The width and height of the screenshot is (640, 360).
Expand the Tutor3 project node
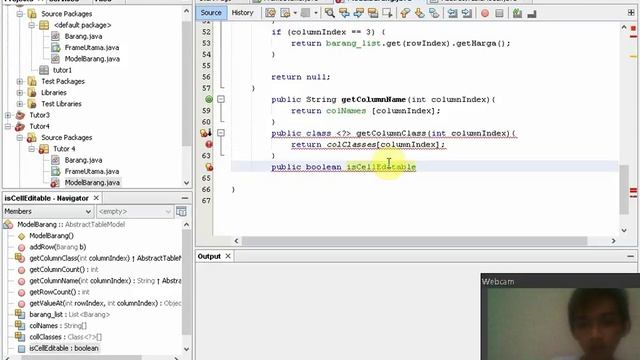pos(8,115)
